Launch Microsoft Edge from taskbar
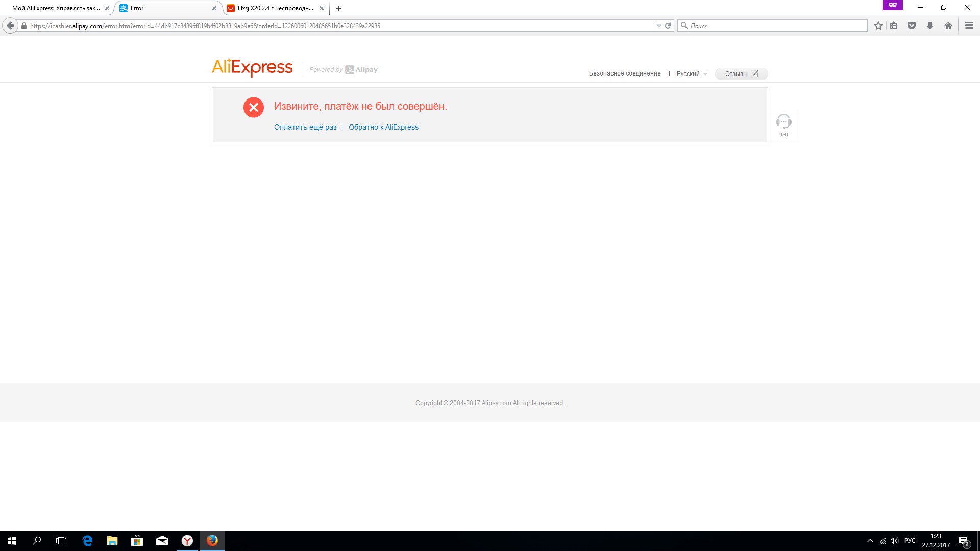The width and height of the screenshot is (980, 551). coord(87,541)
